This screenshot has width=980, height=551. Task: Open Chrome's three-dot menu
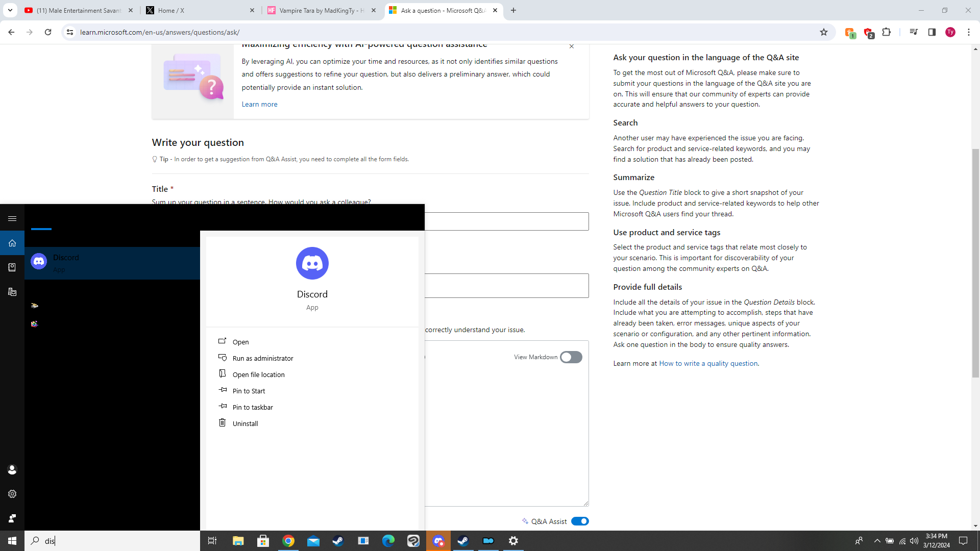pos(969,32)
